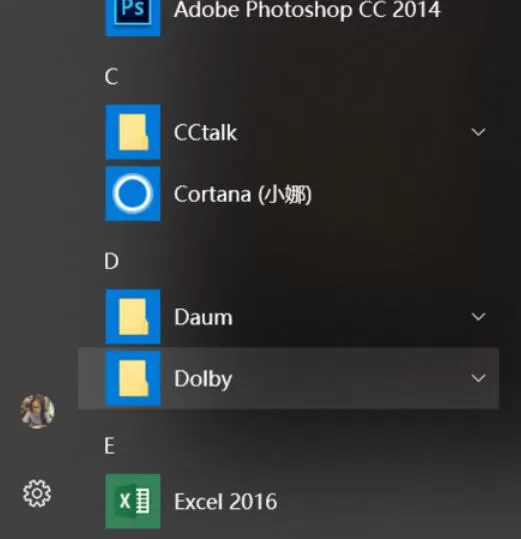Screen dimensions: 521x539
Task: Select the CCtalk label text
Action: 206,132
